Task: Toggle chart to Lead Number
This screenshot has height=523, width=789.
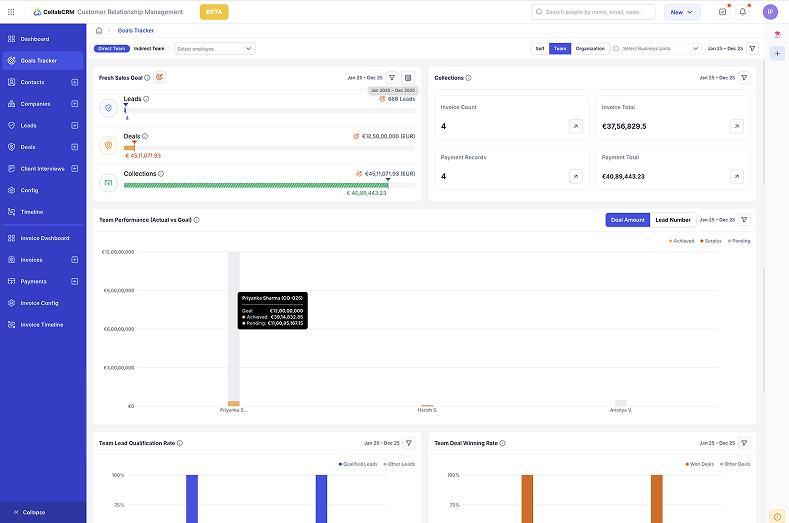Action: click(672, 220)
